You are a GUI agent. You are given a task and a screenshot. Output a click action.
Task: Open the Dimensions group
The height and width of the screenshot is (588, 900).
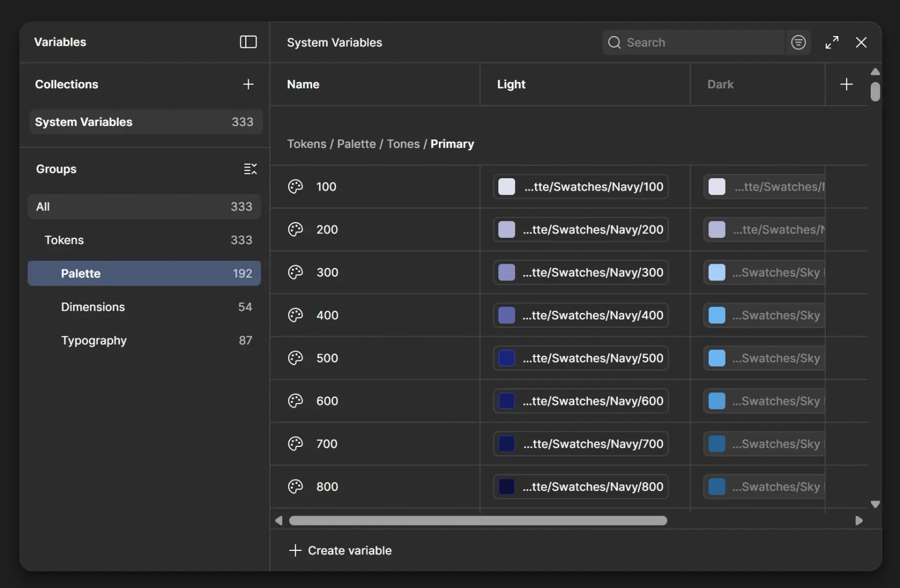(144, 307)
